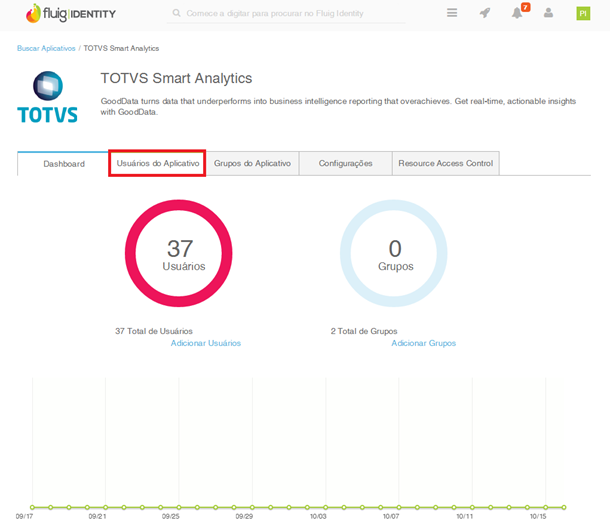The width and height of the screenshot is (610, 521).
Task: Click the chart point at 10/03
Action: 326,507
